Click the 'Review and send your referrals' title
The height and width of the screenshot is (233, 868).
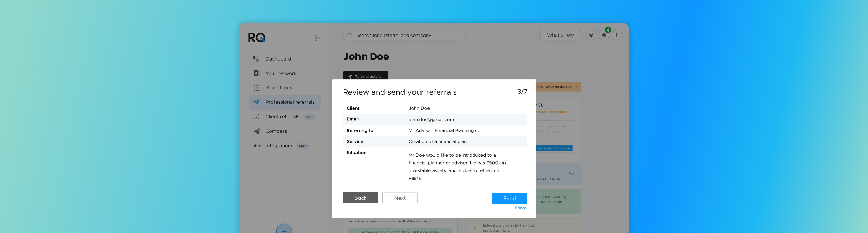click(400, 92)
